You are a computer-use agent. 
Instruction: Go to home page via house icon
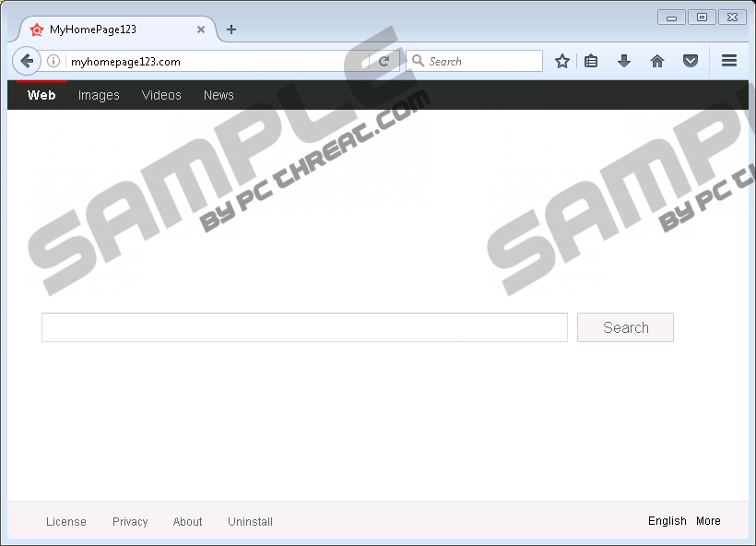pos(657,62)
